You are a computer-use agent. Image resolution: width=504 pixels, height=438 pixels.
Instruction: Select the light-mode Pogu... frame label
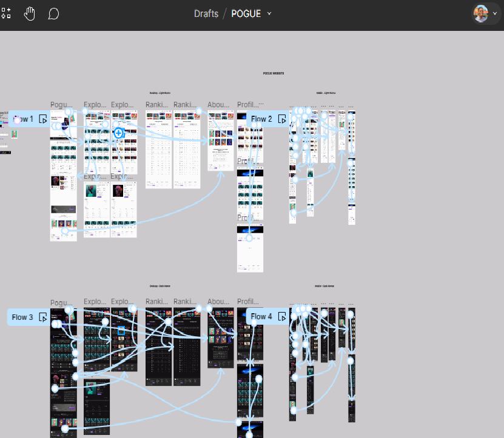[x=61, y=105]
